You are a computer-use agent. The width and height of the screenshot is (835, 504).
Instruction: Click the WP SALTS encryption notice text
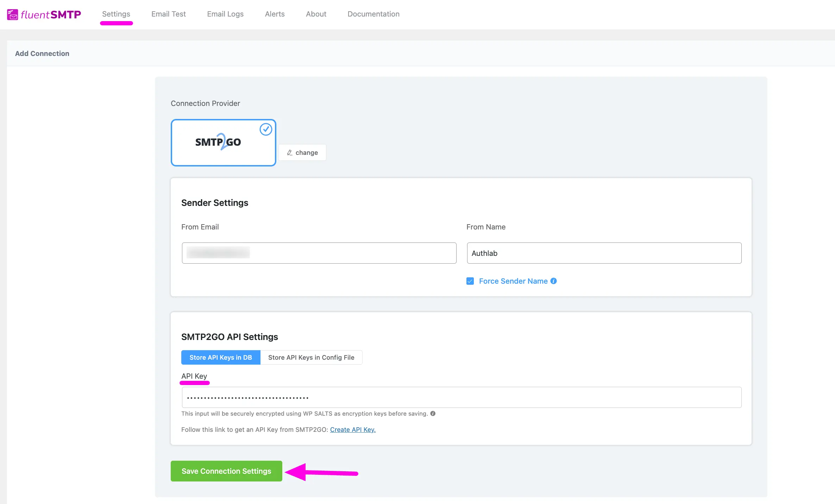tap(305, 414)
